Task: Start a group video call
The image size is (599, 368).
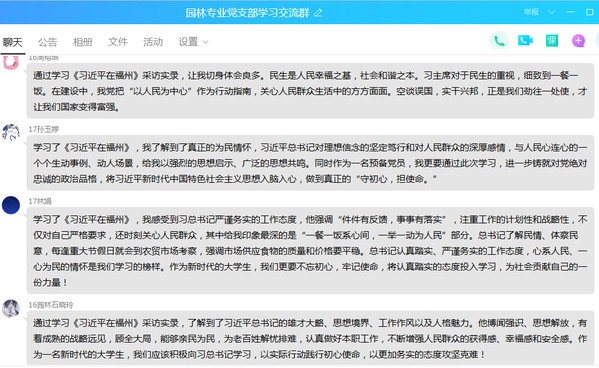Action: pos(525,40)
